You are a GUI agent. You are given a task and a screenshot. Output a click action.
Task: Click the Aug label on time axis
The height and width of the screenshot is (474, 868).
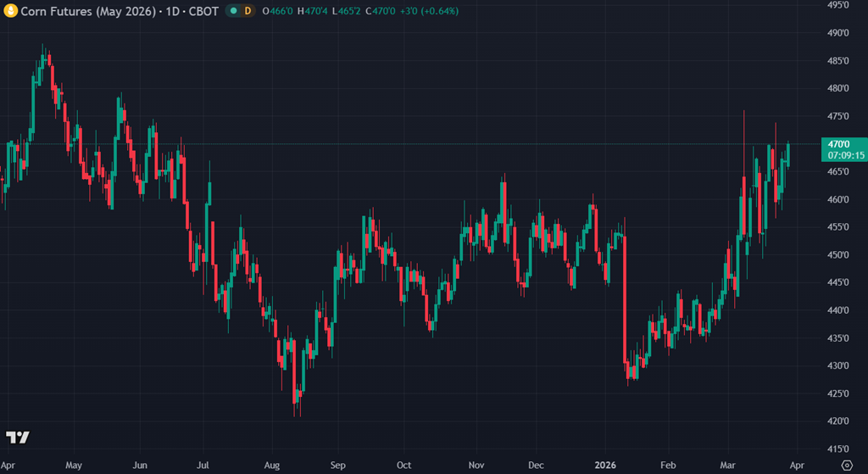271,466
